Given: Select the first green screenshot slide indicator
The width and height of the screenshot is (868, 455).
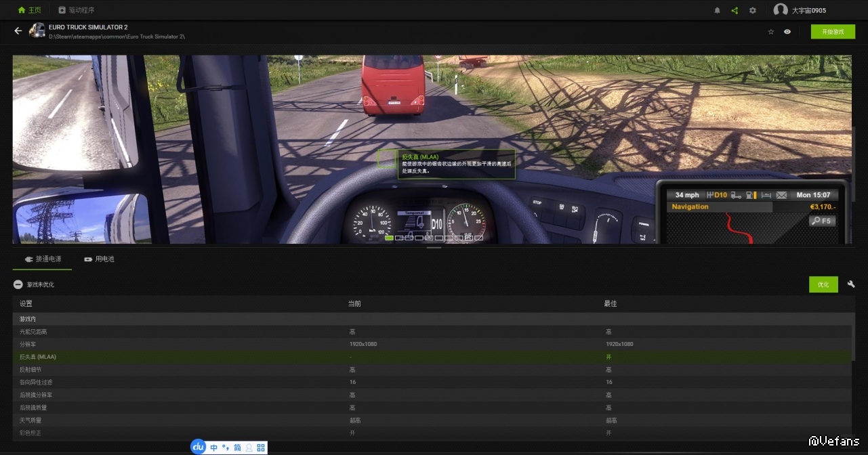Looking at the screenshot, I should (389, 238).
